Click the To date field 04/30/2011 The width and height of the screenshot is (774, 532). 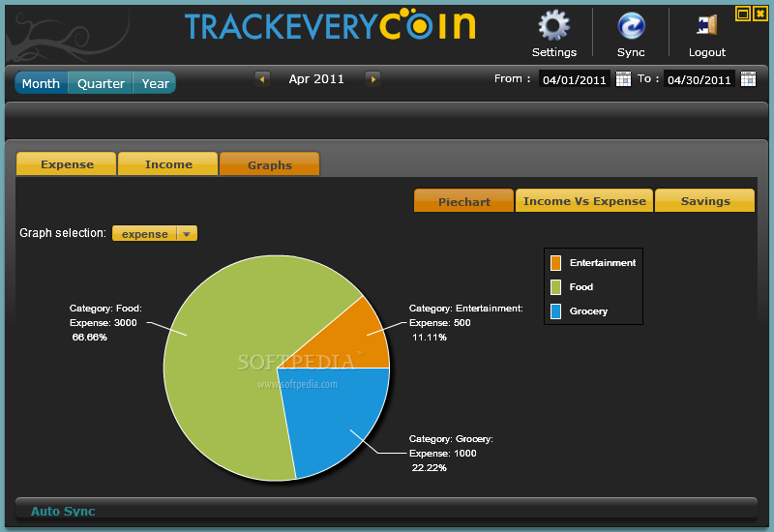699,79
